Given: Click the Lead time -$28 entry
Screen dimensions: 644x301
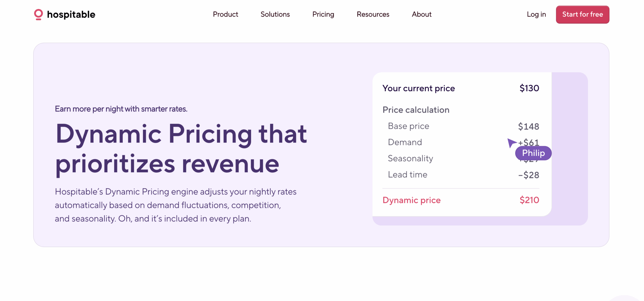Looking at the screenshot, I should tap(529, 174).
